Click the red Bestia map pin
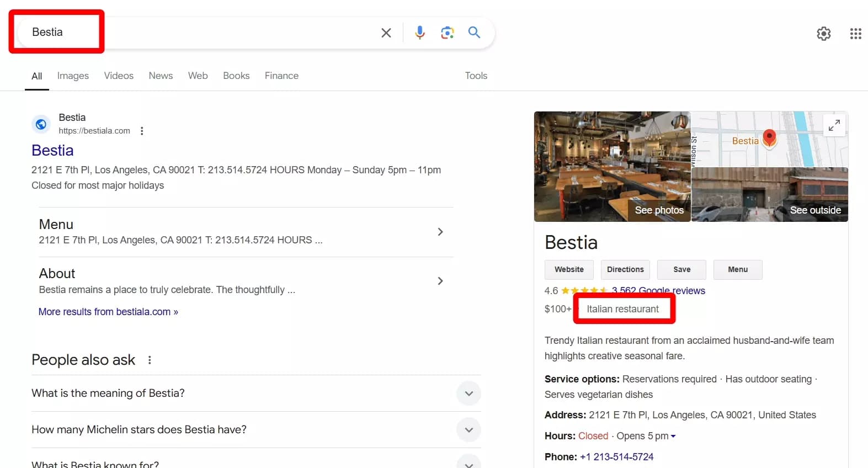Screen dimensions: 868x468 point(769,138)
